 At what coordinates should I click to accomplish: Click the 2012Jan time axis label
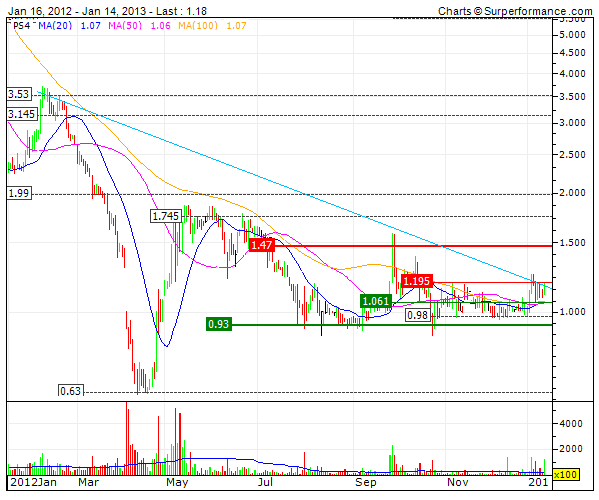[33, 482]
